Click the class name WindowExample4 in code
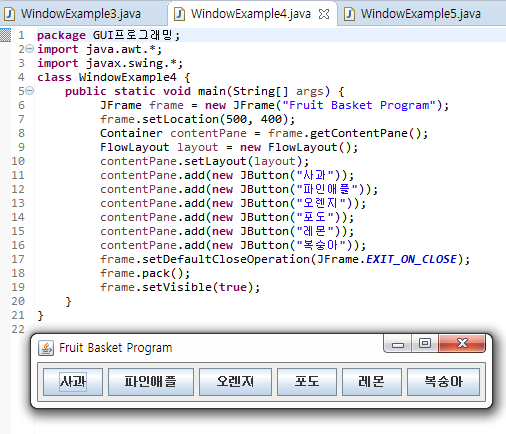This screenshot has width=506, height=434. coord(127,77)
